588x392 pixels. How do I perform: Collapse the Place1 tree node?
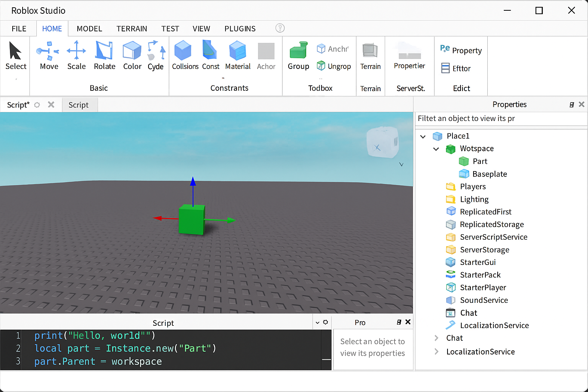point(423,136)
